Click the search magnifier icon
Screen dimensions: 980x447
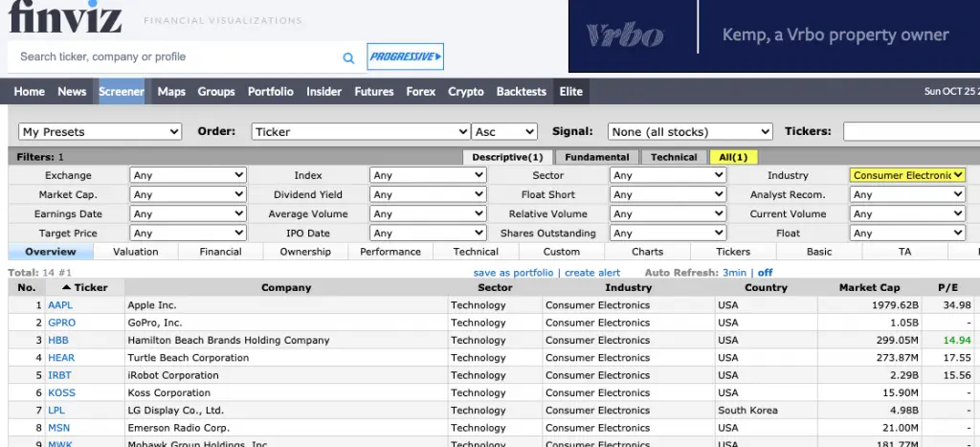[348, 58]
